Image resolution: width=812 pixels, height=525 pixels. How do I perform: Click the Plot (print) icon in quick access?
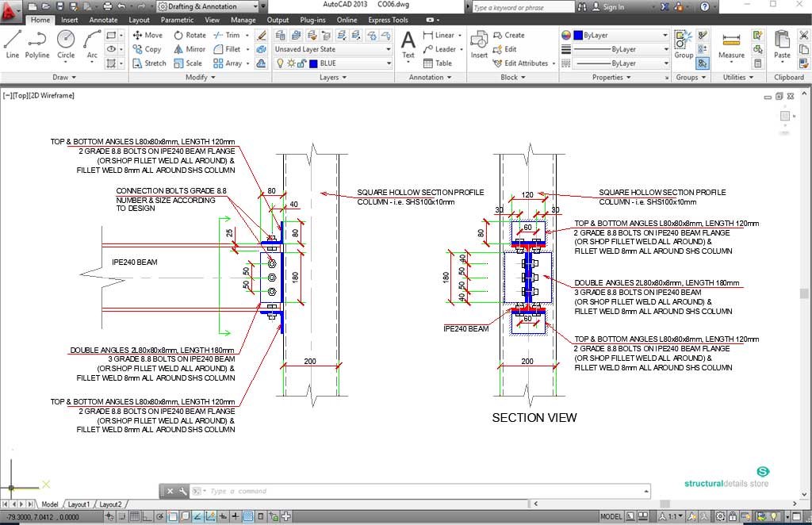(107, 6)
